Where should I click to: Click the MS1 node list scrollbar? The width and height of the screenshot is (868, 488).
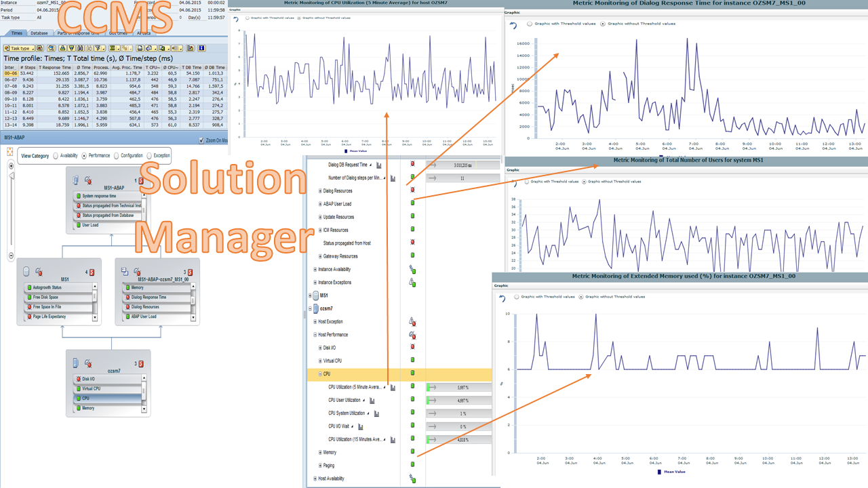[96, 302]
